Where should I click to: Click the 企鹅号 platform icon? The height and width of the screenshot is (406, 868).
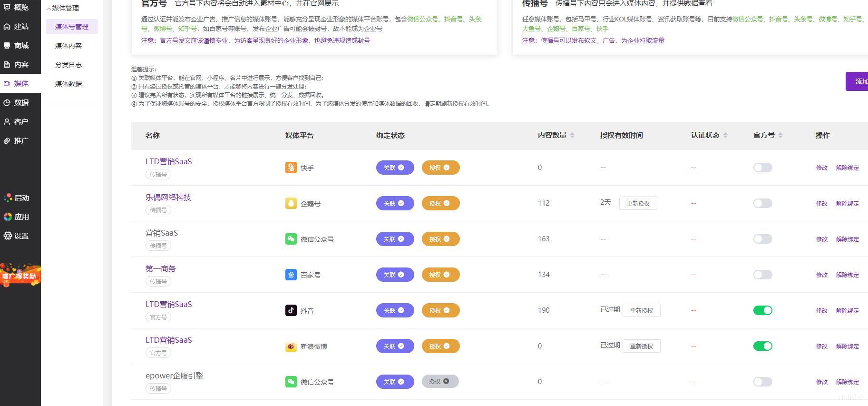coord(291,203)
